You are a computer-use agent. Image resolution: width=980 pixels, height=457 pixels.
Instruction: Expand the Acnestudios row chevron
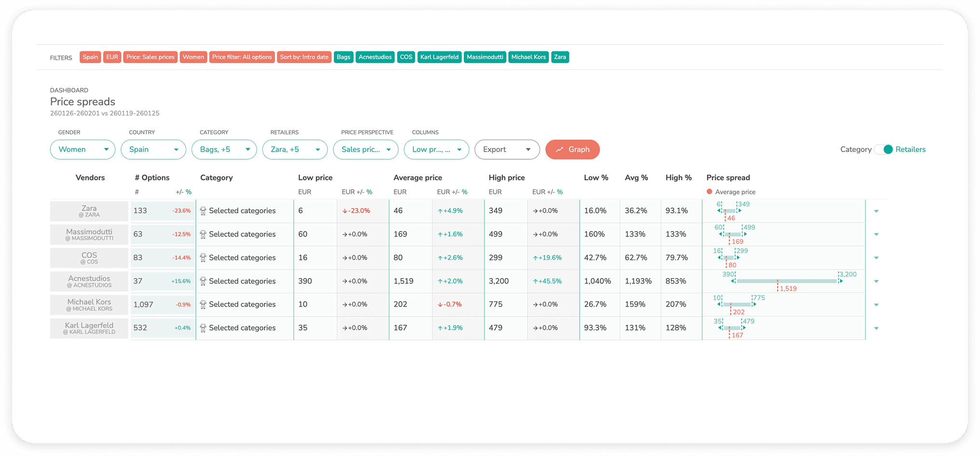(x=876, y=281)
